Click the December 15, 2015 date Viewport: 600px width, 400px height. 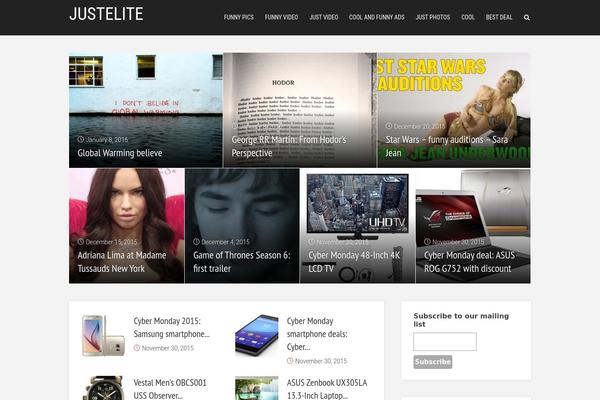point(111,242)
